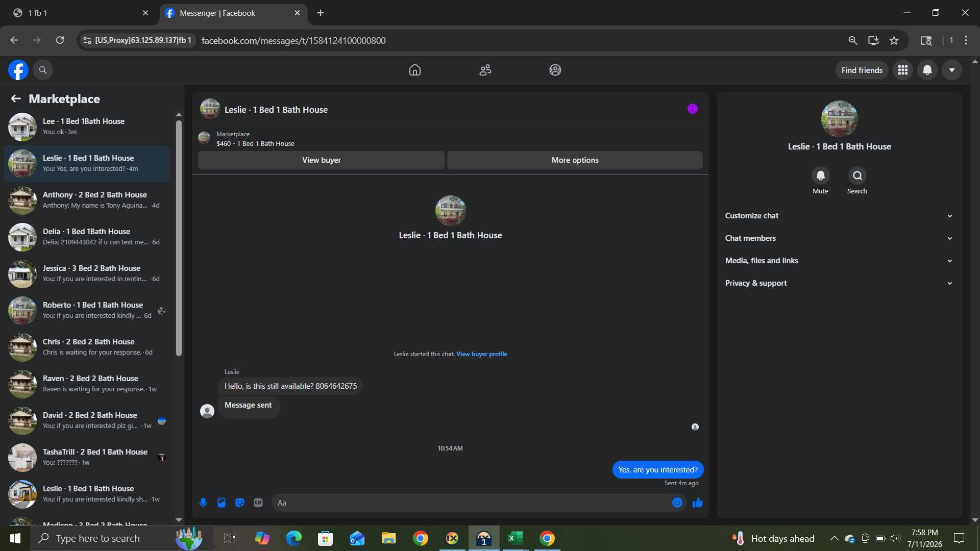
Task: Search in conversation icon in side panel
Action: pos(857,176)
